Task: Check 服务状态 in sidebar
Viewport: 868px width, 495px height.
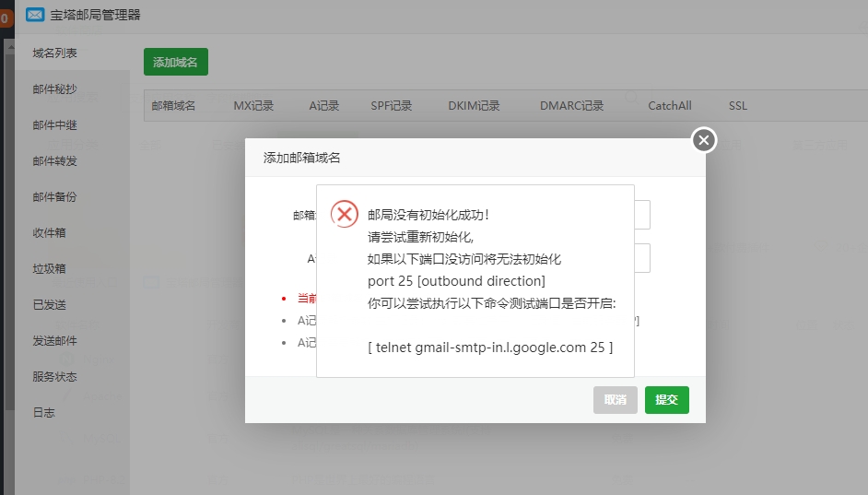Action: [54, 376]
